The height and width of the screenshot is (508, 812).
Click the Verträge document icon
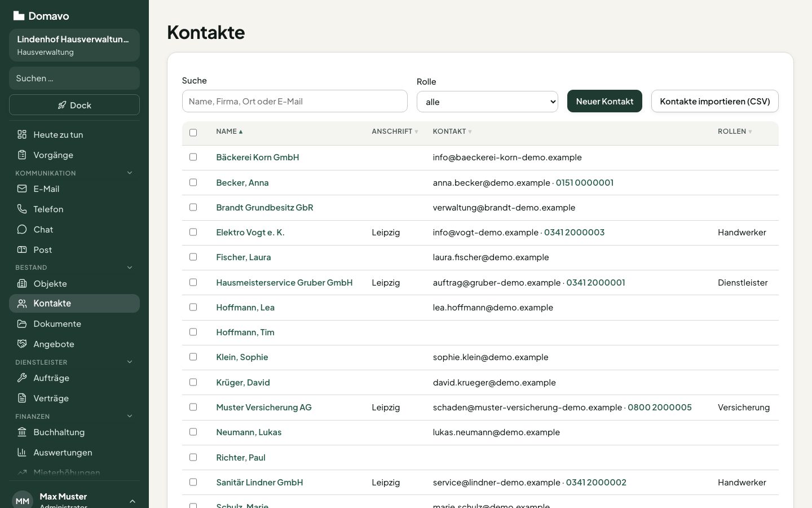22,398
